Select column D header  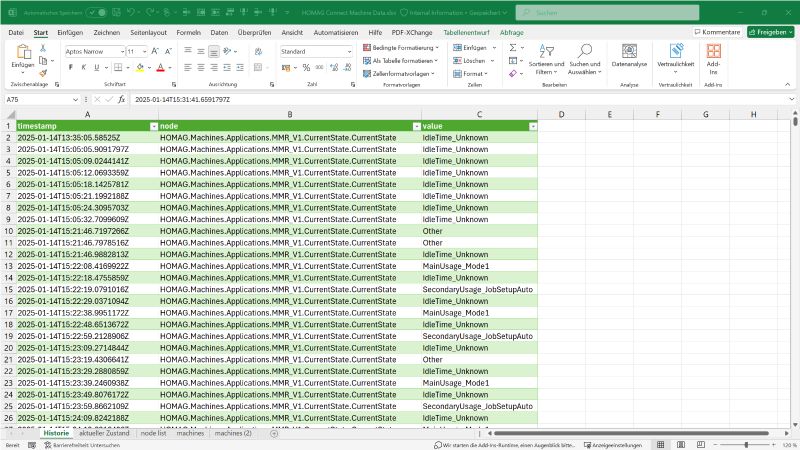(561, 114)
